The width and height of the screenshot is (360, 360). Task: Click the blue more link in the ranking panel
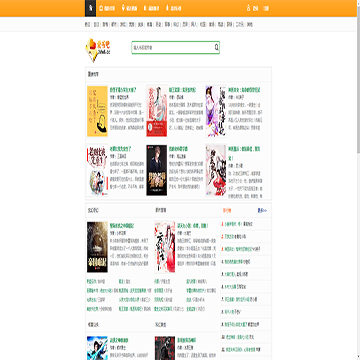[x=262, y=211]
